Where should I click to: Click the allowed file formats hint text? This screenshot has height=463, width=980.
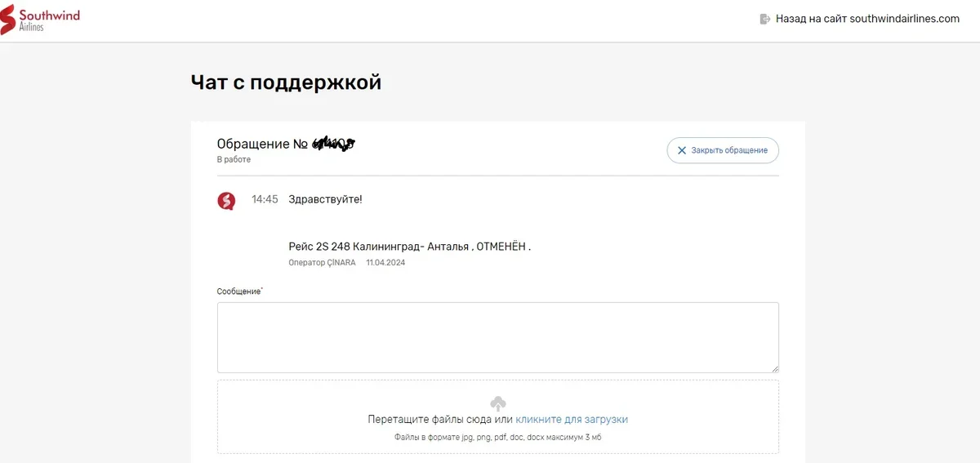pyautogui.click(x=497, y=438)
